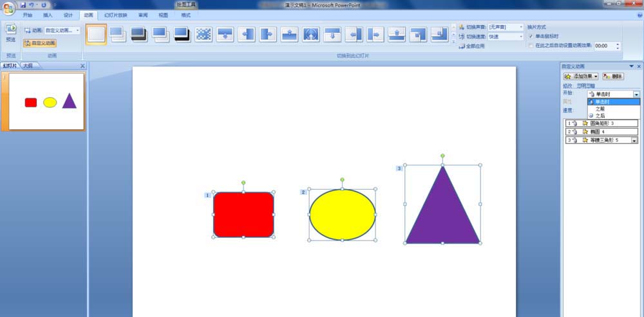644x317 pixels.
Task: Switch to the 设计 ribbon tab
Action: coord(68,15)
